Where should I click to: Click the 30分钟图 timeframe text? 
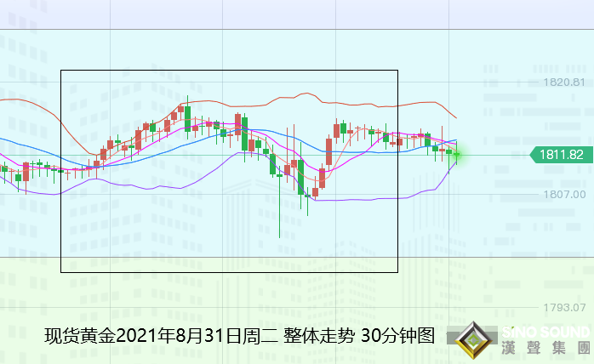coord(397,335)
